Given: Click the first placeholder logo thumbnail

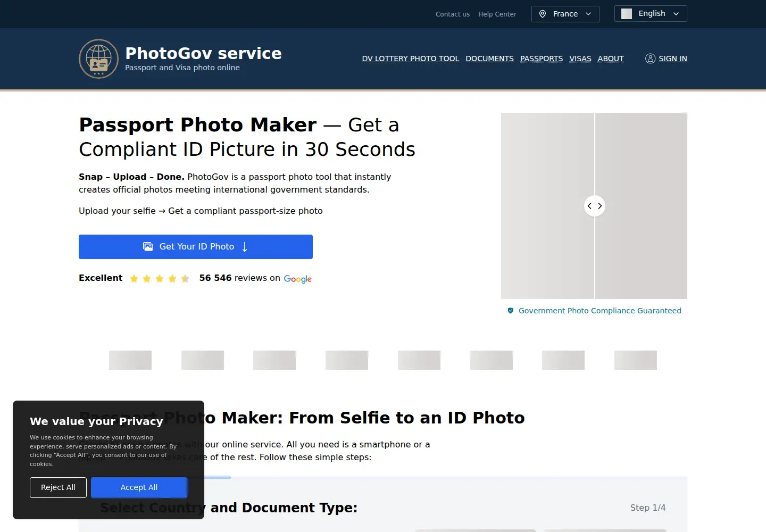Looking at the screenshot, I should click(130, 360).
